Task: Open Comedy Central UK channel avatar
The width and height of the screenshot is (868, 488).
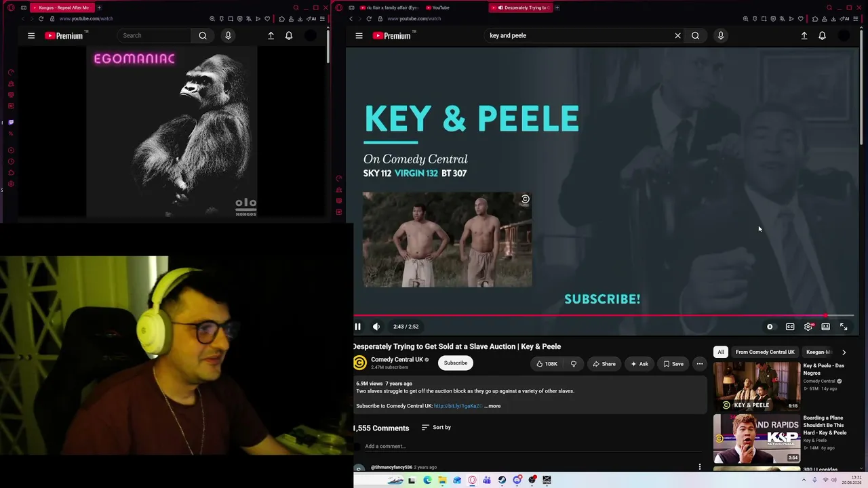Action: pos(359,363)
